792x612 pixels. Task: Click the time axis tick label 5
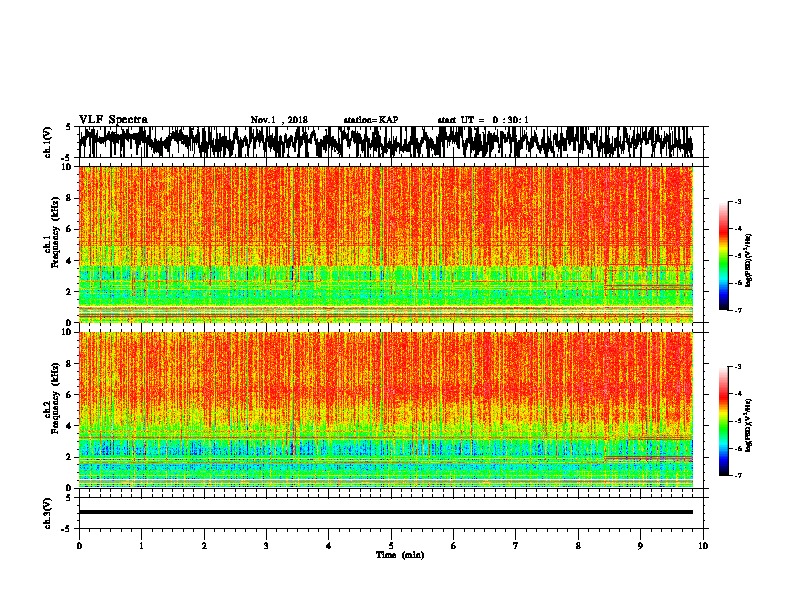(x=391, y=546)
